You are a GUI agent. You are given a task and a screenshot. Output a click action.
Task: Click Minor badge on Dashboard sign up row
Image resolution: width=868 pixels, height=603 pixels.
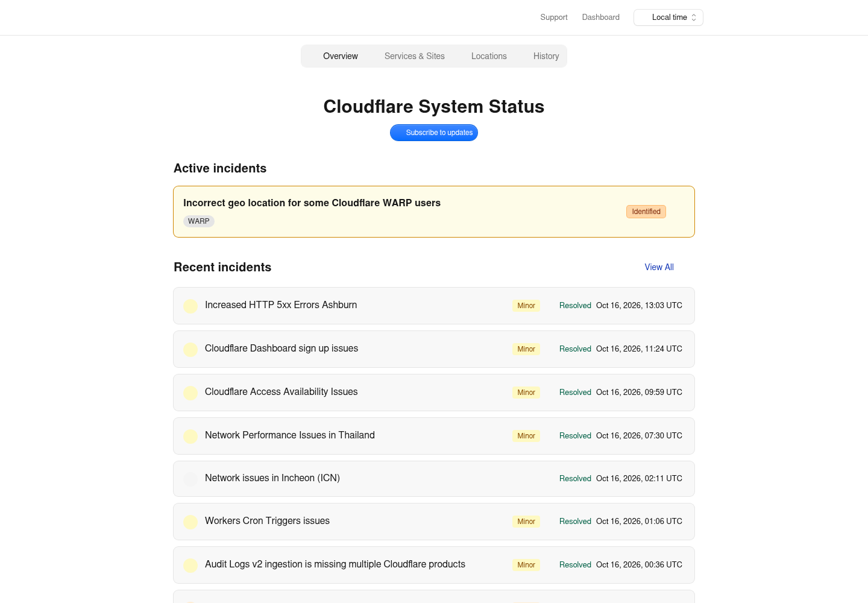click(x=526, y=349)
